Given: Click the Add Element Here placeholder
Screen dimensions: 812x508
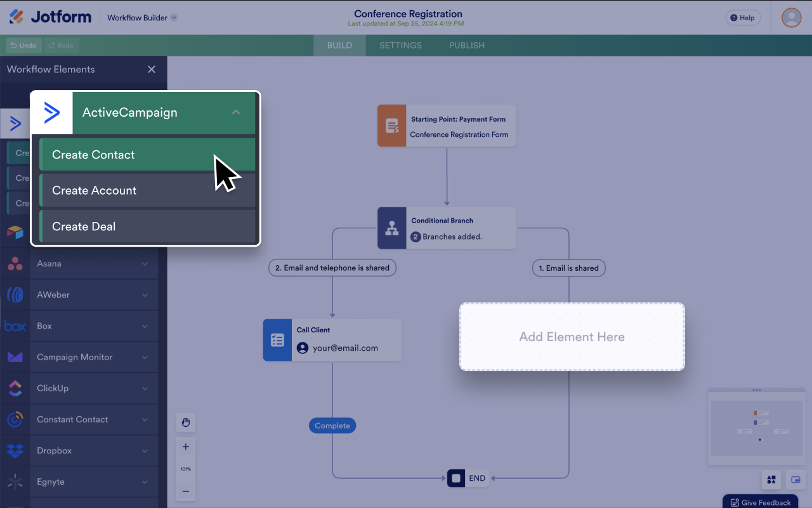Looking at the screenshot, I should (572, 337).
